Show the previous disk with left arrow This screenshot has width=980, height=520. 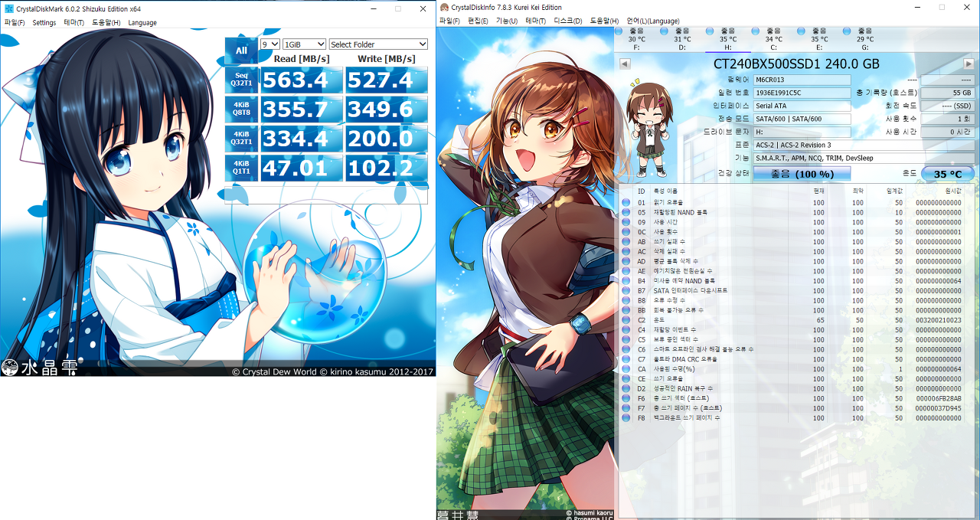click(x=625, y=64)
